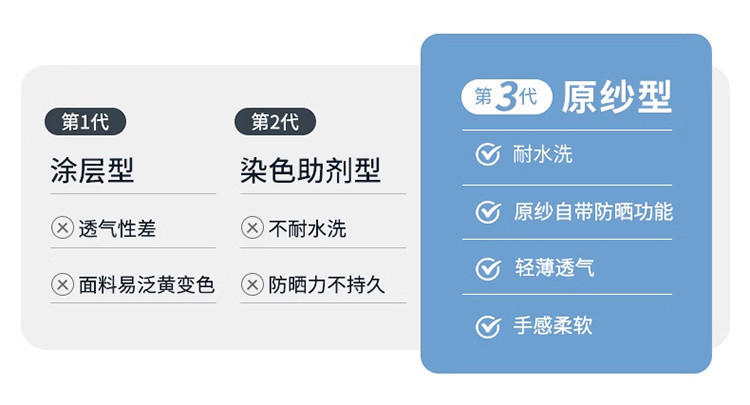Viewport: 750px width, 405px height.
Task: Click the checkmark icon beside 轻薄透气
Action: 487,269
